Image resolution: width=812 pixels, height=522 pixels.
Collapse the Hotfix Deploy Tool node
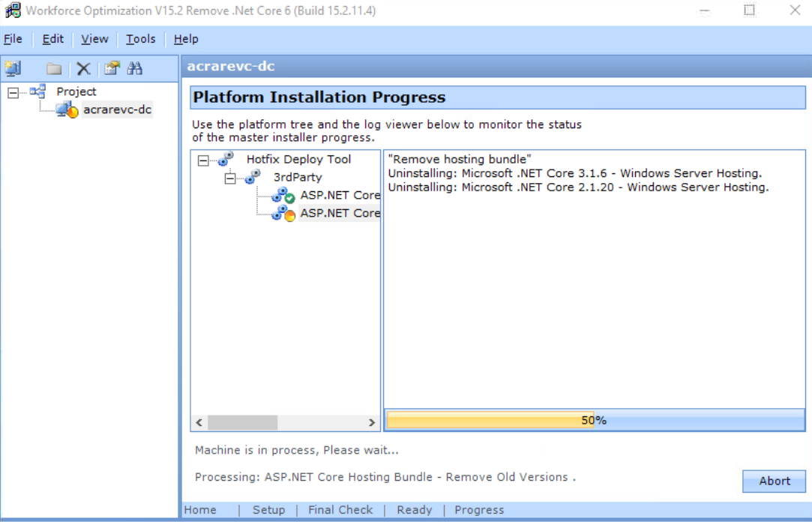[203, 160]
